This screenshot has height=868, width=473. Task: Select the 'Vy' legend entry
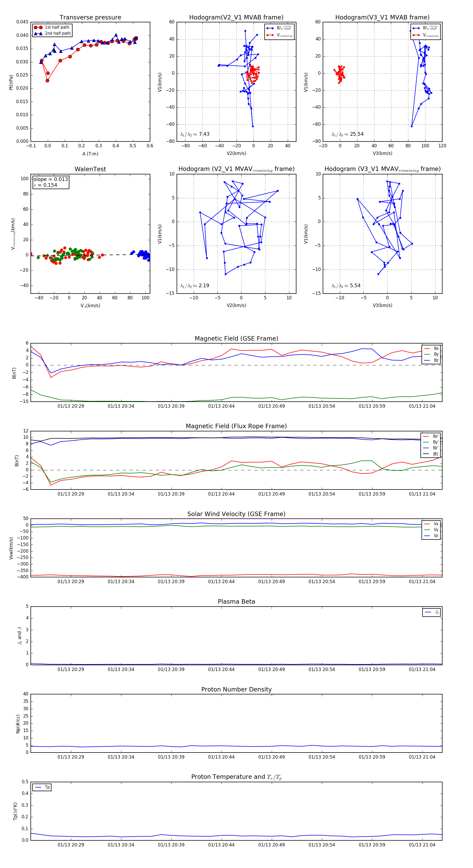coord(431,530)
